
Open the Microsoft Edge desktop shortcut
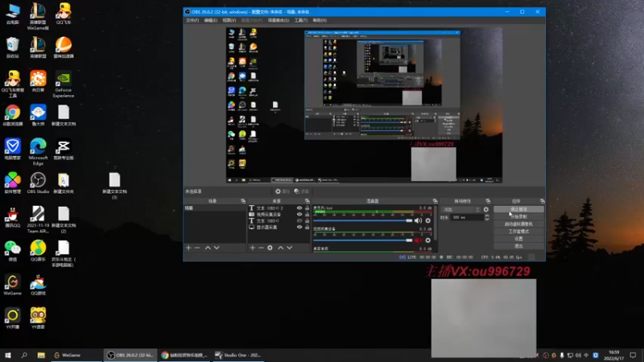point(38,152)
